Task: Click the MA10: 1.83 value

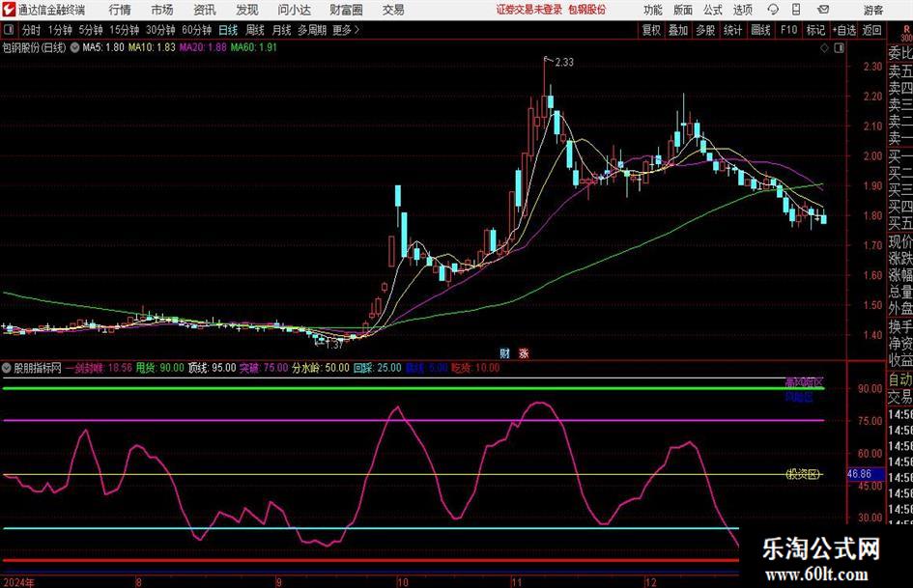Action: (152, 47)
